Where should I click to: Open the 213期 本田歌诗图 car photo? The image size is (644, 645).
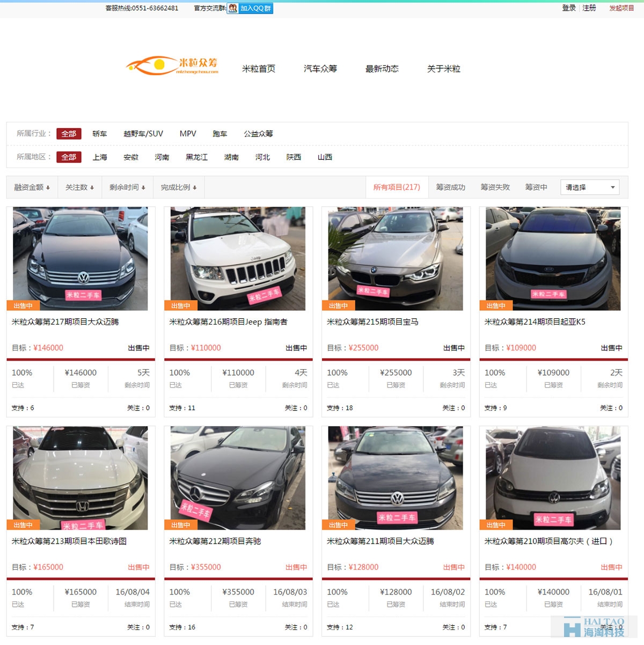(x=80, y=478)
